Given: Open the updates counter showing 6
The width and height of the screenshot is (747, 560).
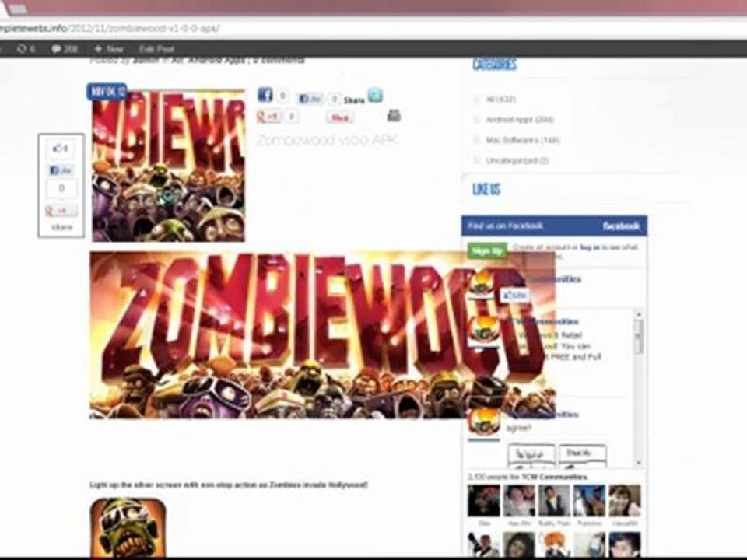Looking at the screenshot, I should (x=26, y=48).
